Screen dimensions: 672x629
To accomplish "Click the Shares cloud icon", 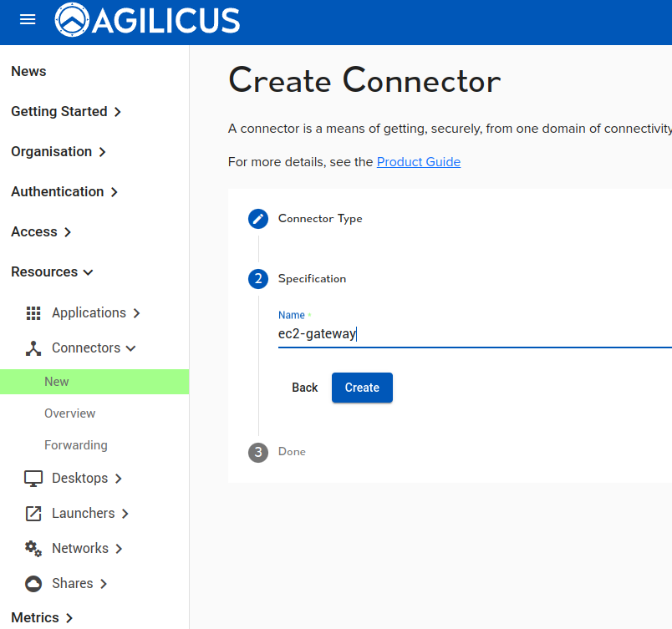I will [33, 584].
